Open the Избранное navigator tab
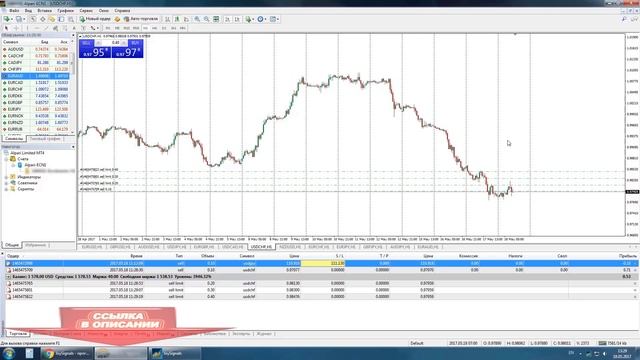This screenshot has height=360, width=640. tap(36, 245)
